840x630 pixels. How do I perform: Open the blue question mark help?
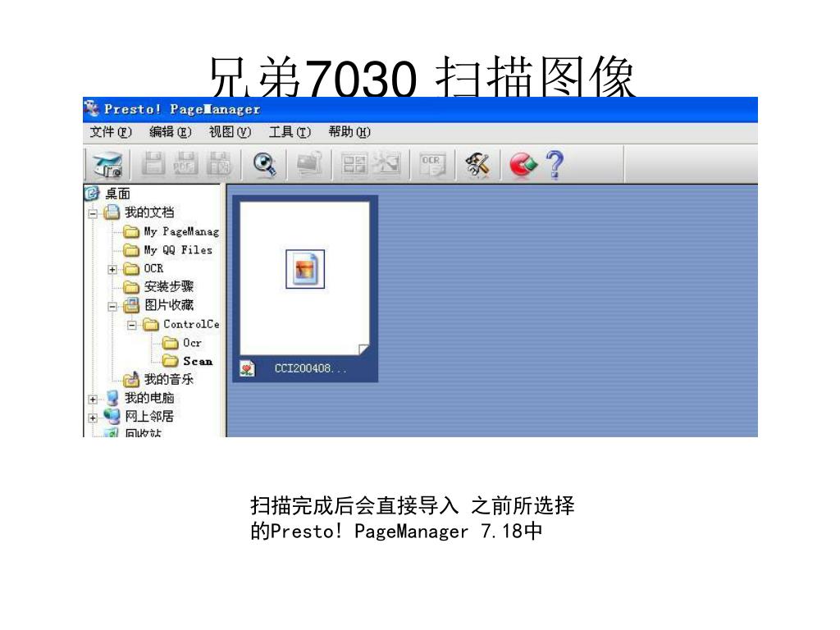555,164
